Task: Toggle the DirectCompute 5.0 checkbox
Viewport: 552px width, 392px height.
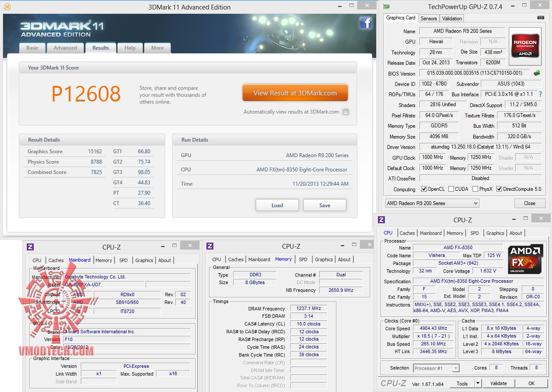Action: [x=499, y=189]
